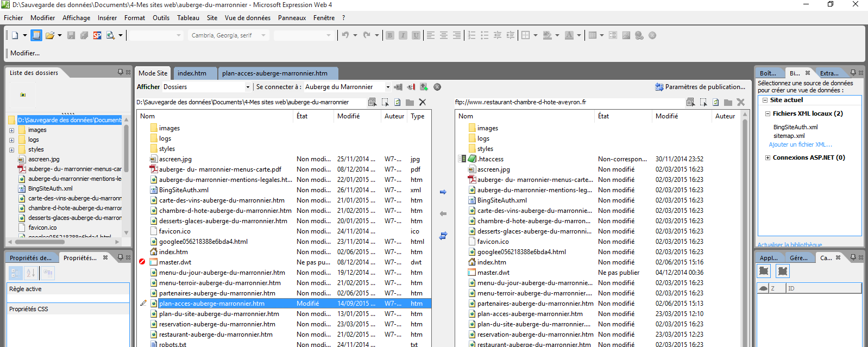
Task: Open the Panneaux menu
Action: 292,18
